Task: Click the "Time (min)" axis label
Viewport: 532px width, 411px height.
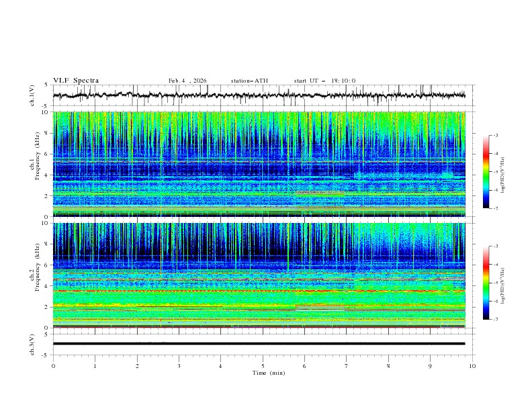Action: pyautogui.click(x=269, y=373)
